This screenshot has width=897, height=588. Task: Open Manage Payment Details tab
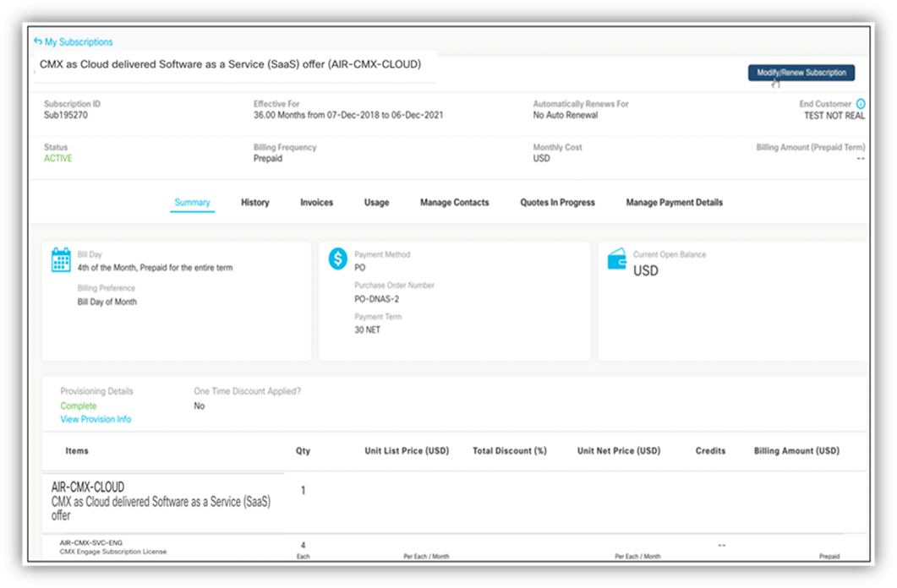(674, 202)
